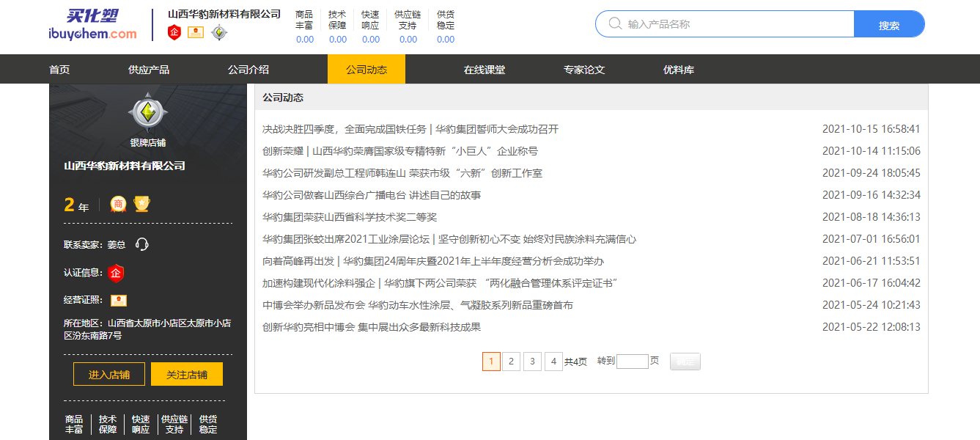The height and width of the screenshot is (440, 980).
Task: Open the 专家论文 nav item
Action: (584, 70)
